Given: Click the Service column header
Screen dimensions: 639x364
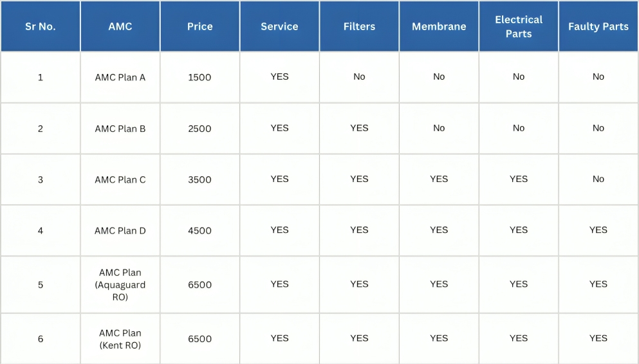Looking at the screenshot, I should (279, 27).
